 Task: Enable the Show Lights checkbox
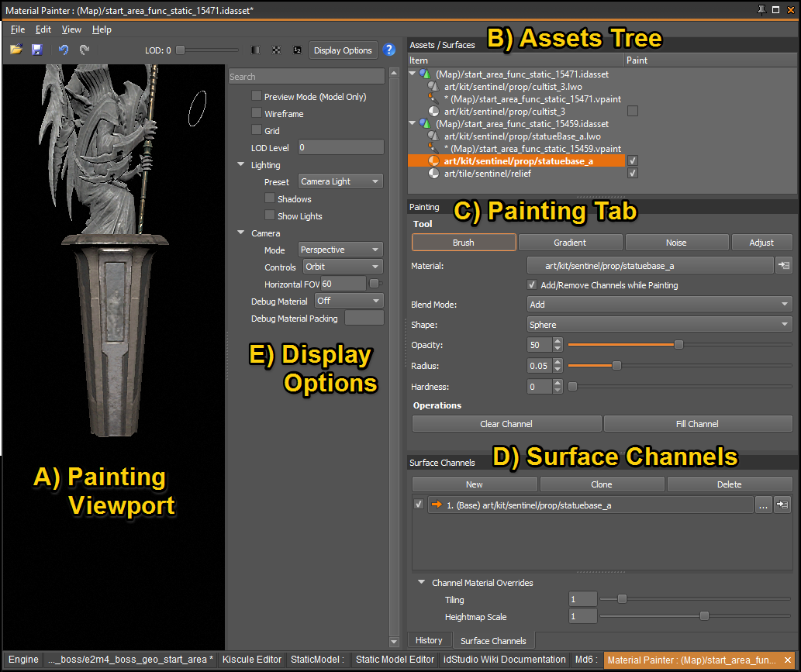(270, 215)
